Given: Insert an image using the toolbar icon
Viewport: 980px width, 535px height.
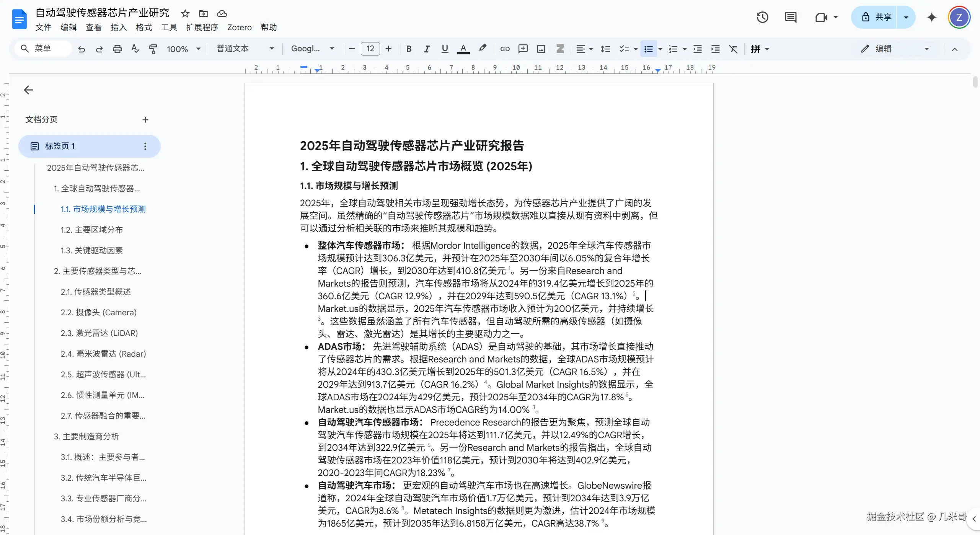Looking at the screenshot, I should 540,49.
